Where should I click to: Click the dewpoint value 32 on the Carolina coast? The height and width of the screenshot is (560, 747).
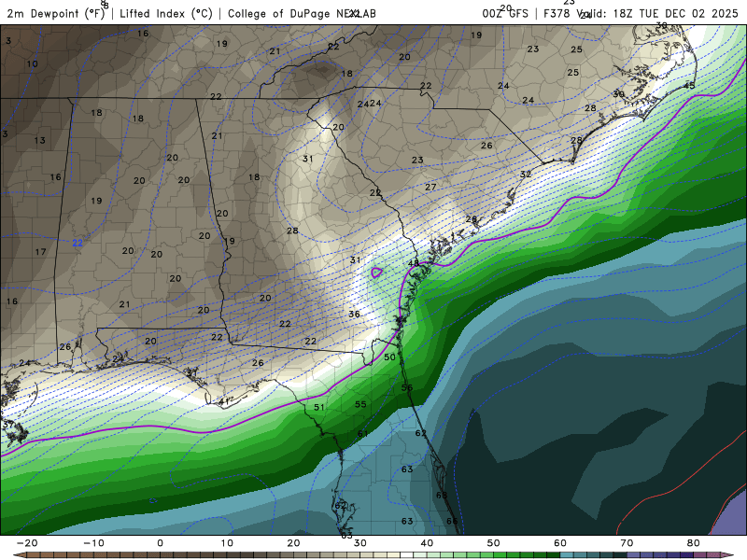pos(526,175)
